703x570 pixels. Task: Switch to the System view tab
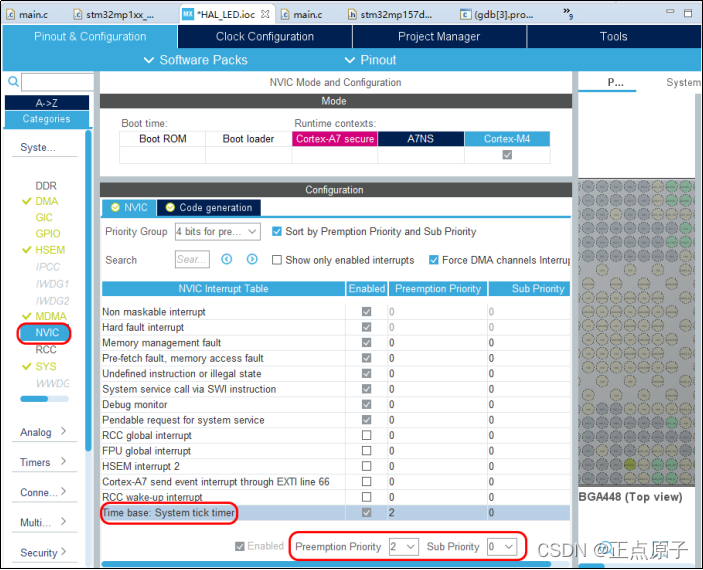683,83
